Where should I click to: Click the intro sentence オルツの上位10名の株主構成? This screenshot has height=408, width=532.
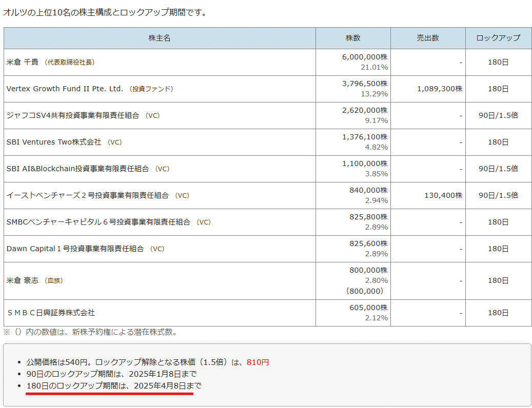coord(105,13)
